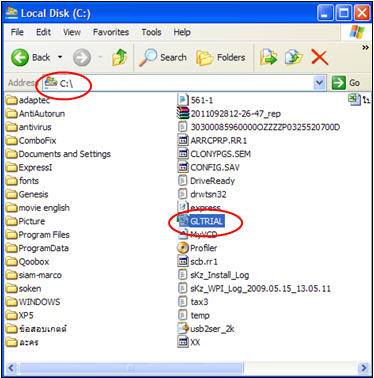Select the usb2ser_2k installer icon
The image size is (374, 378).
183,329
